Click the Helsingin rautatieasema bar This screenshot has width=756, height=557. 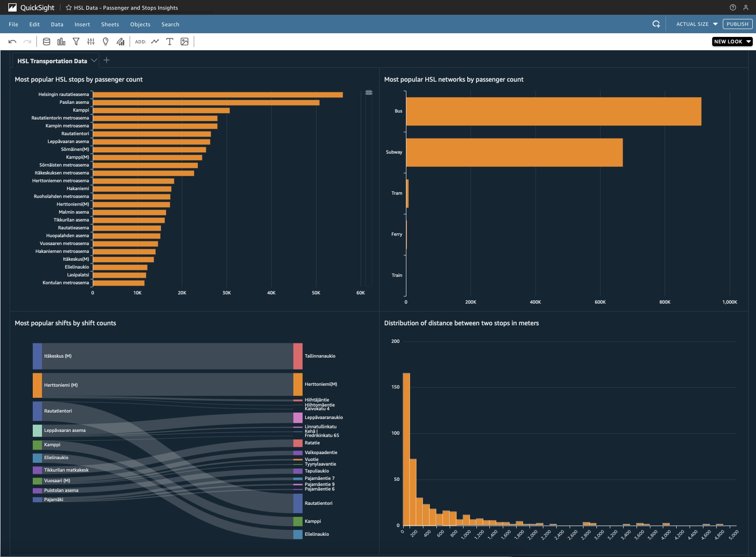(218, 95)
